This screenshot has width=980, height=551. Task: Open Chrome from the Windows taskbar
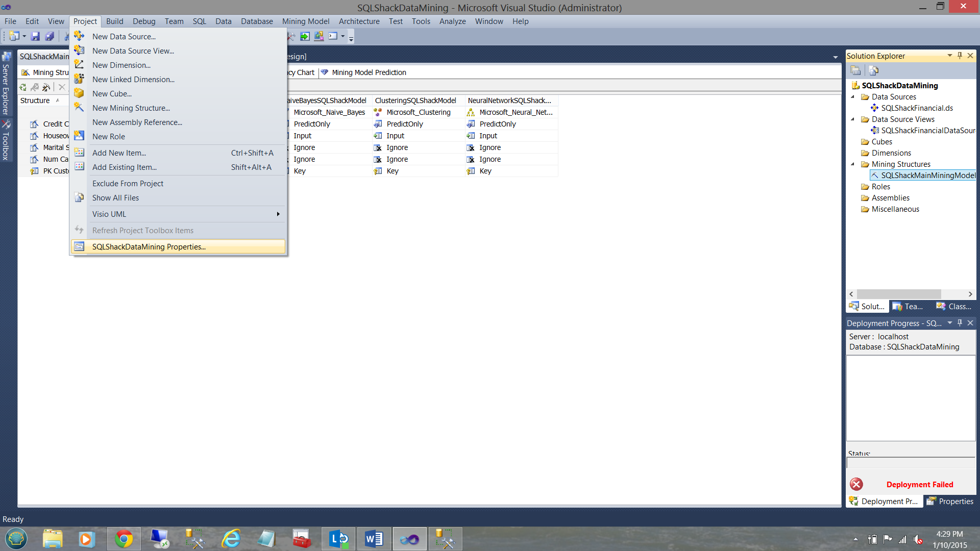tap(124, 539)
